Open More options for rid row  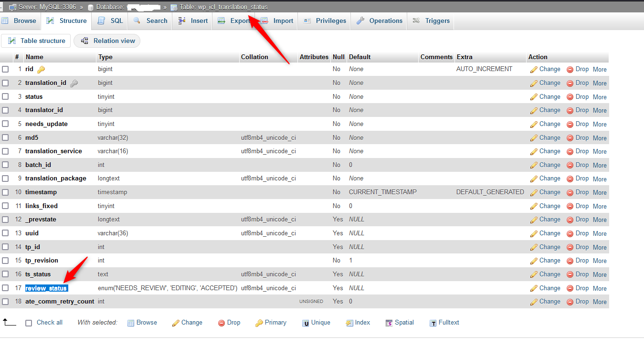(x=600, y=70)
